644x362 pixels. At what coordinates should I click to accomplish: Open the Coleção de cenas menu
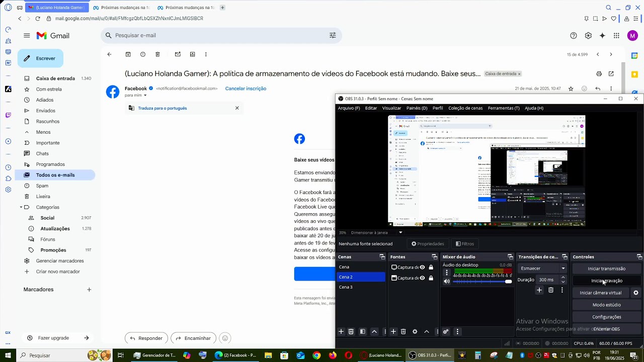[465, 108]
